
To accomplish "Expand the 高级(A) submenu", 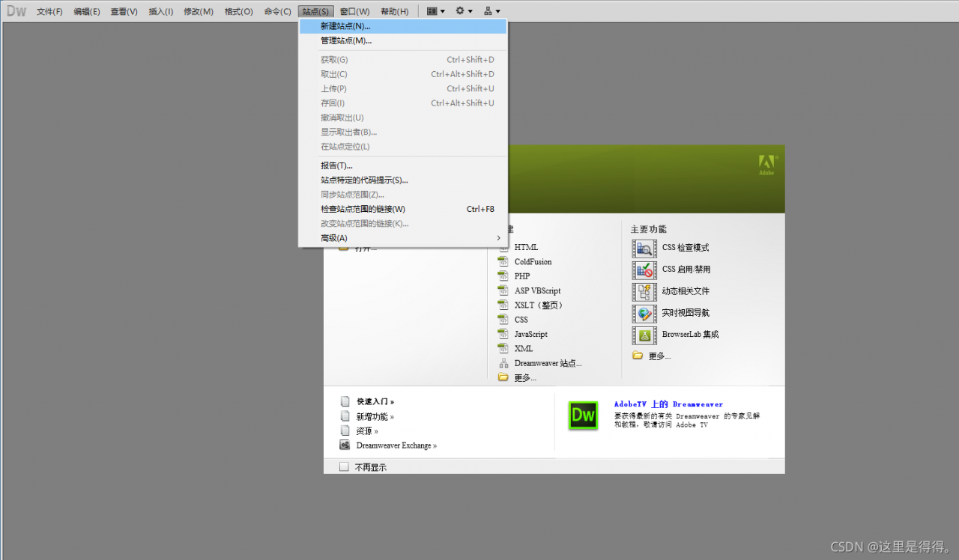I will [x=403, y=238].
